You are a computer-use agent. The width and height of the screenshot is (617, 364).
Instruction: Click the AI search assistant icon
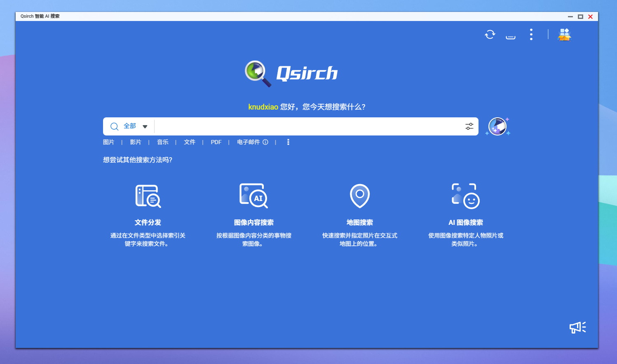[497, 126]
